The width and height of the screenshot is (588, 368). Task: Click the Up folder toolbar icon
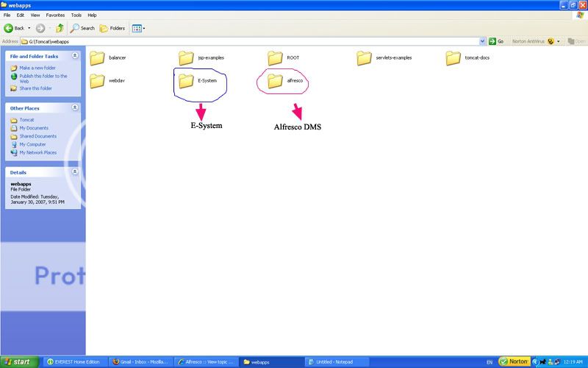(59, 28)
